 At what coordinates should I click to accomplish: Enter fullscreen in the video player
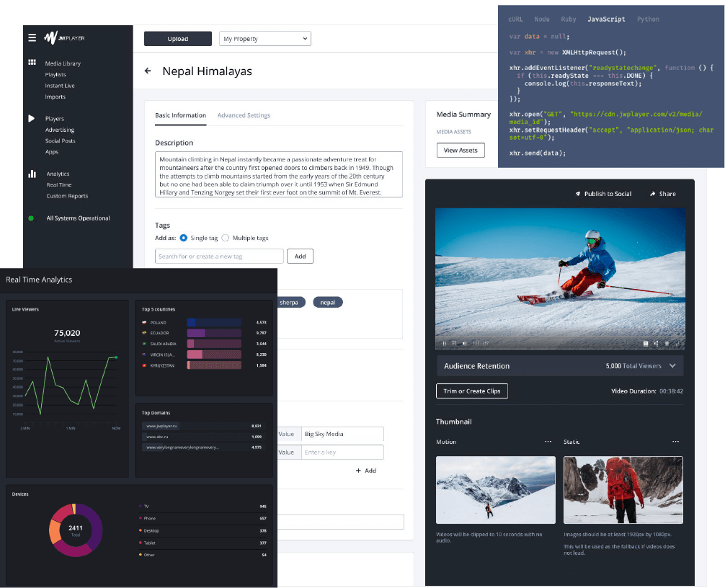pyautogui.click(x=677, y=342)
